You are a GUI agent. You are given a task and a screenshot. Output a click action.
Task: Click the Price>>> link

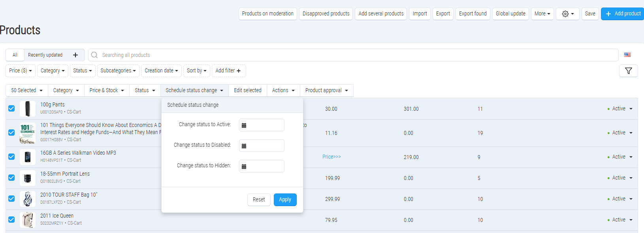[x=331, y=157]
